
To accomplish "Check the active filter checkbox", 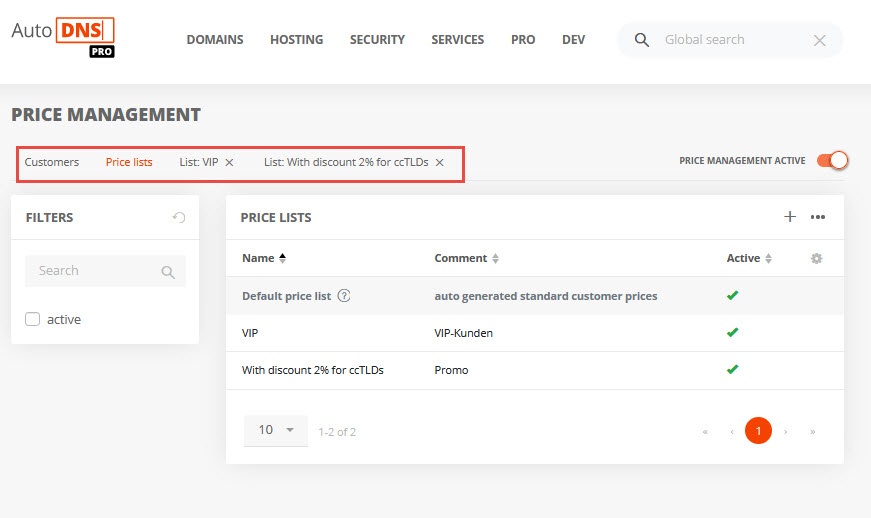I will tap(32, 319).
